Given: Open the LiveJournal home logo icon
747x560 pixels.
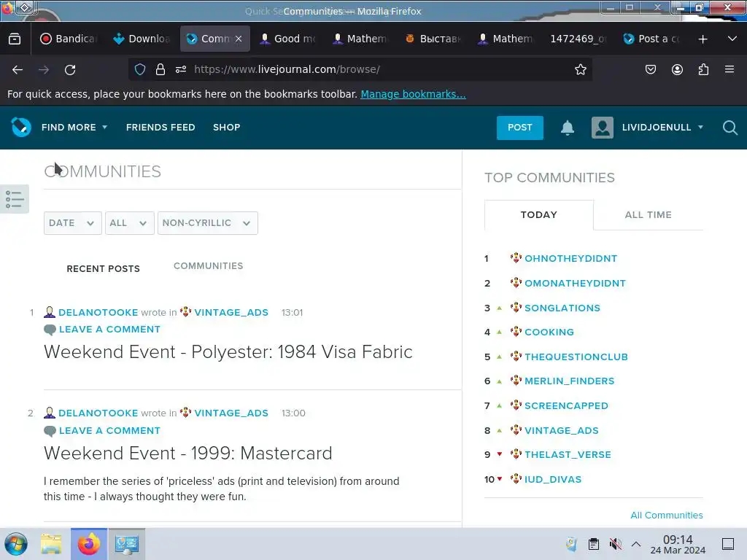Looking at the screenshot, I should (21, 127).
